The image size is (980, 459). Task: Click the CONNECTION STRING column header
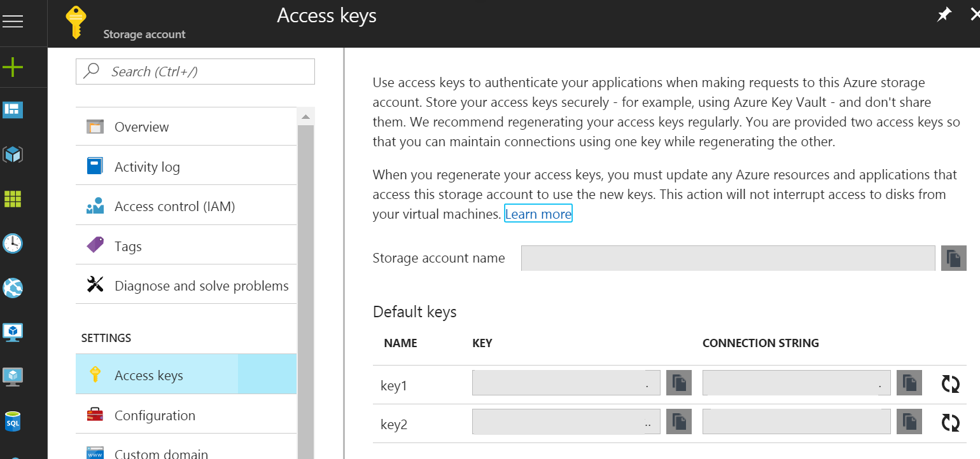click(x=760, y=343)
